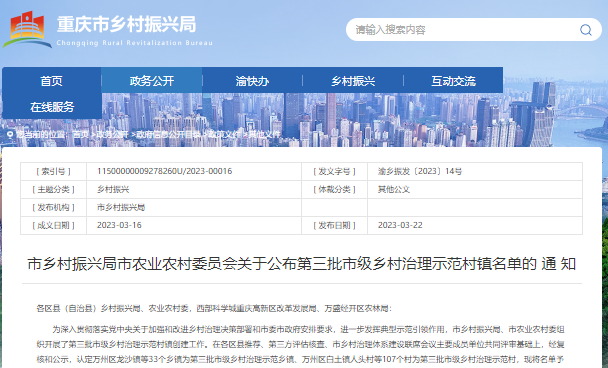The height and width of the screenshot is (368, 608).
Task: Select document number 渝乡振发〔2023〕14号
Action: point(420,171)
